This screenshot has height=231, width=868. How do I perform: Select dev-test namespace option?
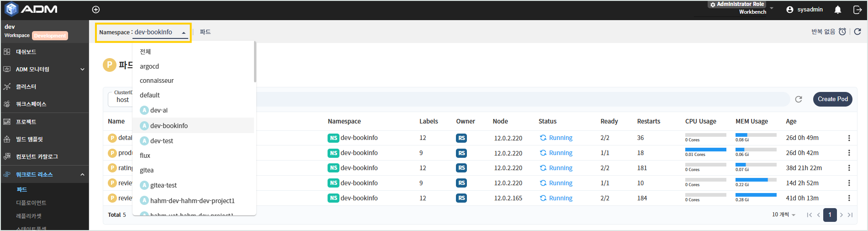pyautogui.click(x=194, y=141)
